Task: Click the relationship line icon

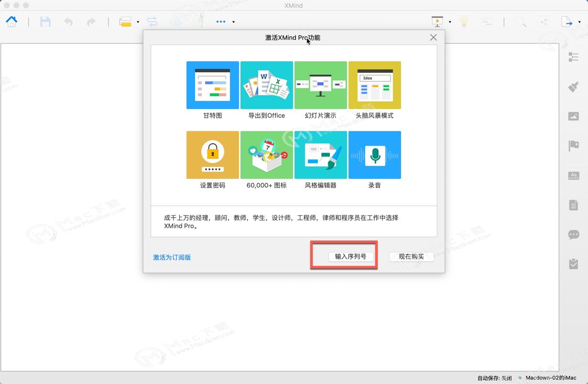Action: (152, 22)
